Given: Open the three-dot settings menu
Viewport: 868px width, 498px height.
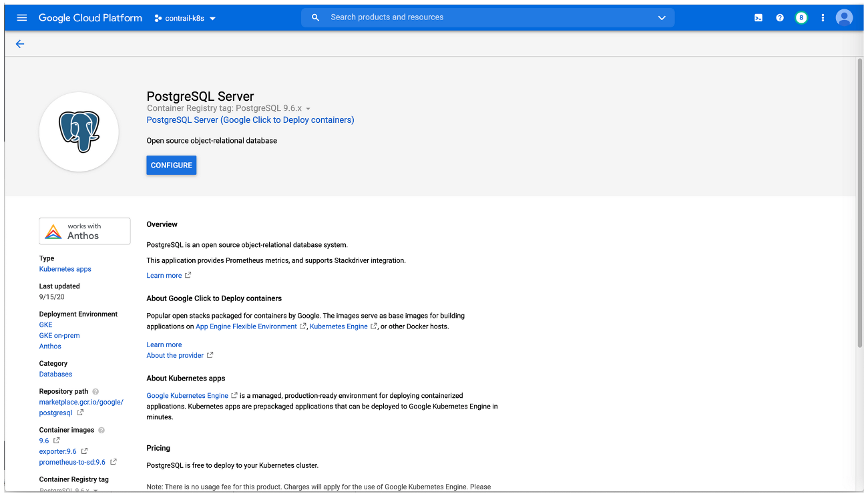Looking at the screenshot, I should tap(823, 18).
